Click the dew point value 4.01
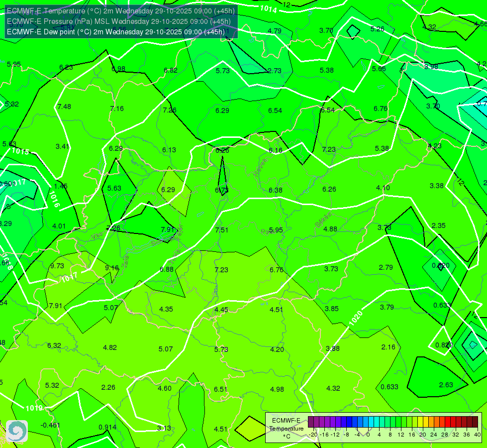This screenshot has height=448, width=487. [x=59, y=226]
